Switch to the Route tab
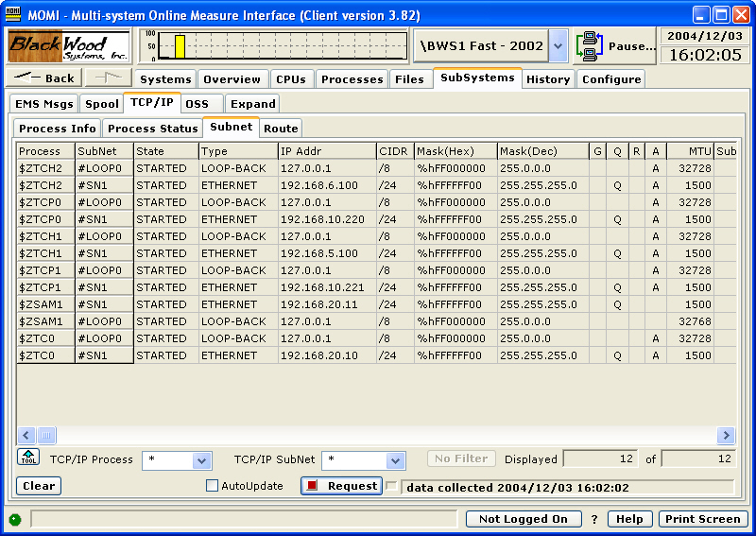 (x=281, y=128)
